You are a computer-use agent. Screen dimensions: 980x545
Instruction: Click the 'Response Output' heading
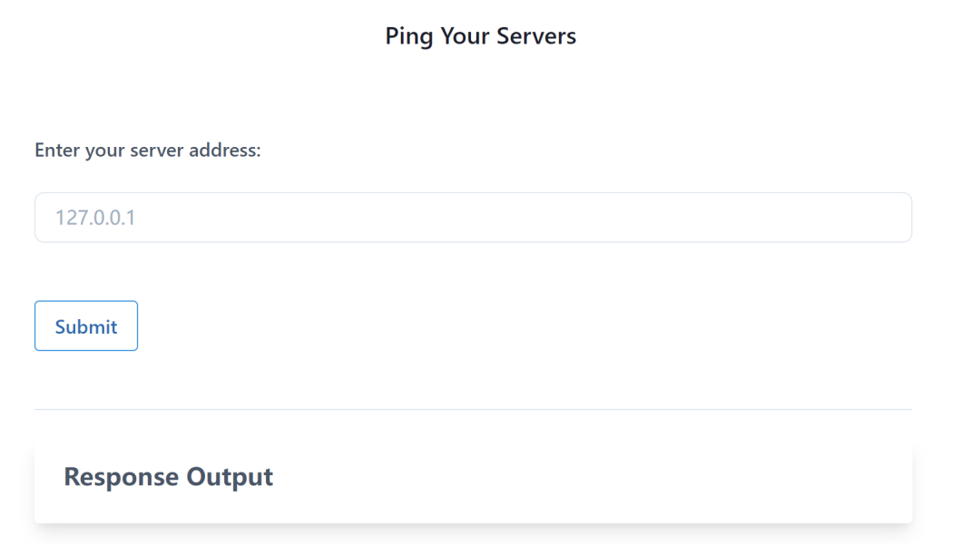[169, 477]
